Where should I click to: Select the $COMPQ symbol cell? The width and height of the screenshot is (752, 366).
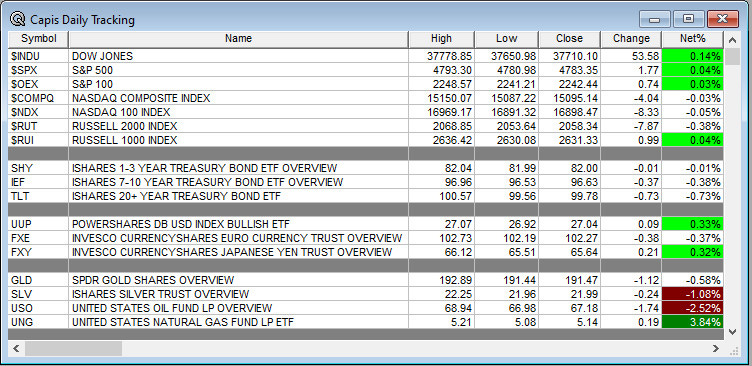[38, 98]
